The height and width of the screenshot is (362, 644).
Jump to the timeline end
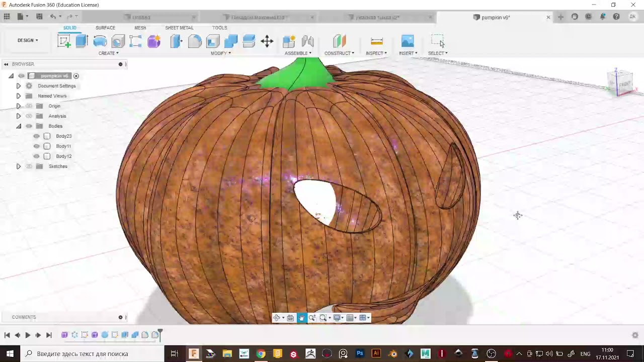[49, 335]
